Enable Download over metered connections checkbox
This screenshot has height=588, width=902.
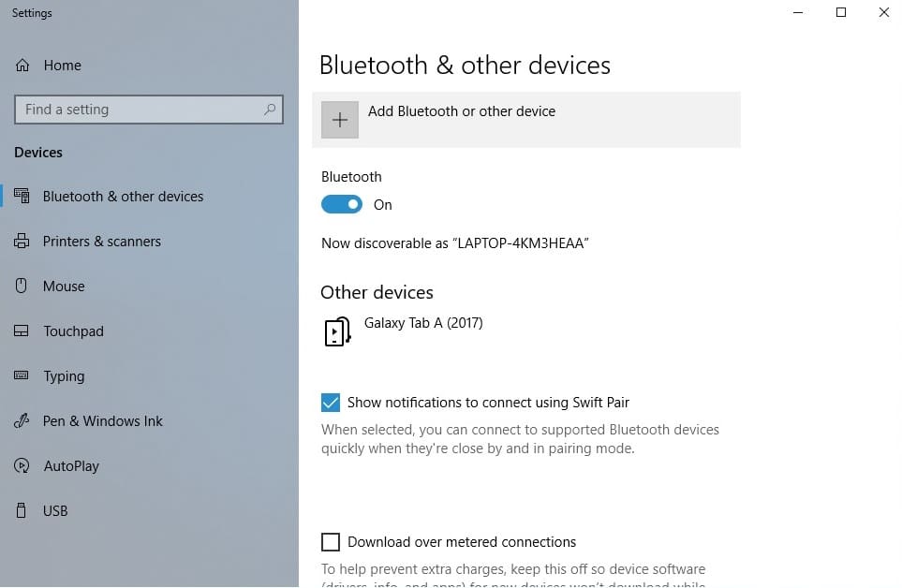coord(331,542)
